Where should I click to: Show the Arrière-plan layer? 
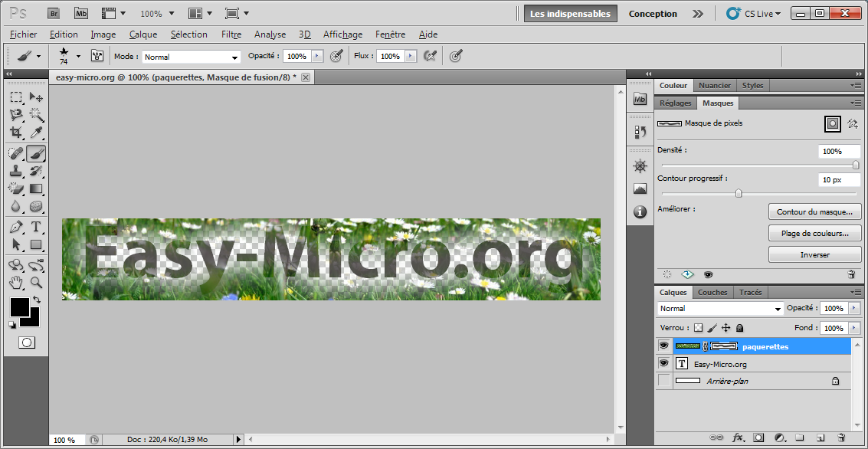pyautogui.click(x=663, y=381)
